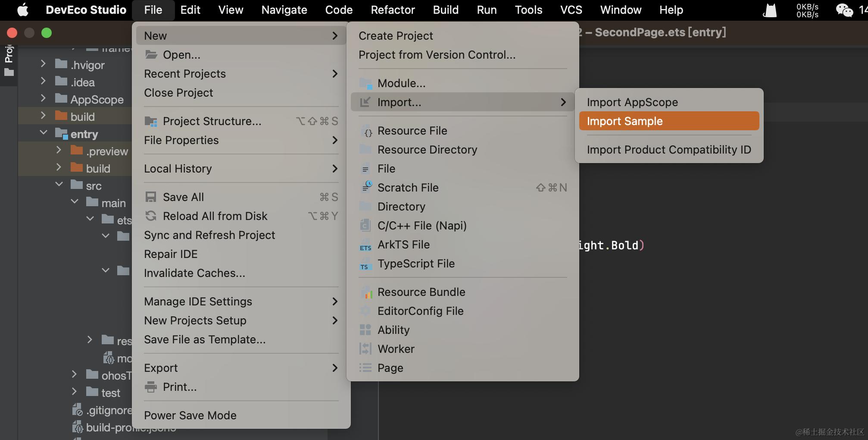
Task: Click the ArkTS File ETS icon
Action: pos(365,245)
